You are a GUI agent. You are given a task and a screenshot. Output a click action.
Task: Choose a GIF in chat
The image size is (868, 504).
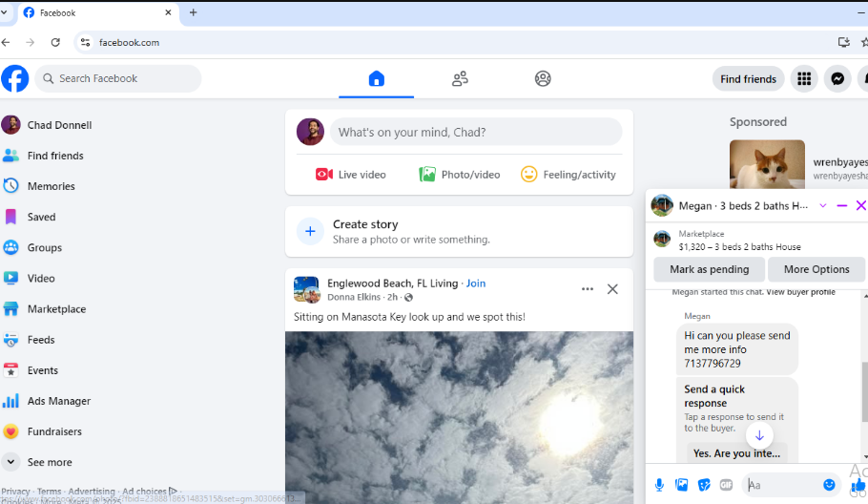[x=726, y=485]
